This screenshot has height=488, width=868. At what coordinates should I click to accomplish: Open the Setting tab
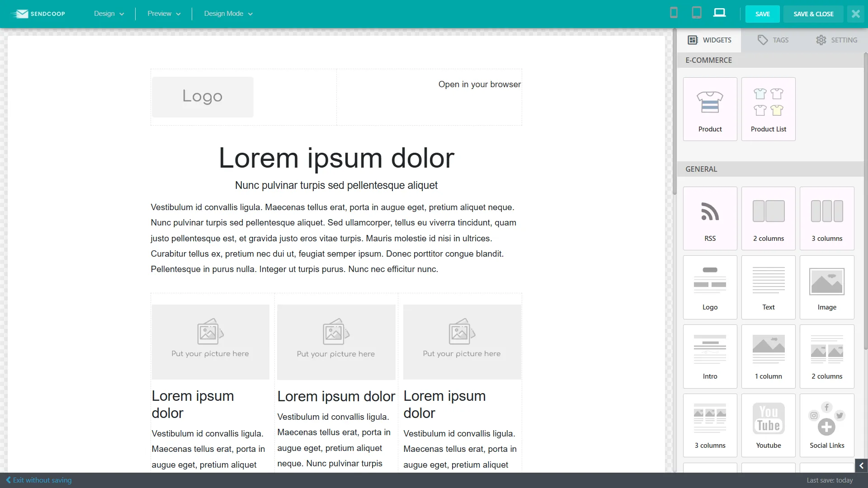pos(836,40)
